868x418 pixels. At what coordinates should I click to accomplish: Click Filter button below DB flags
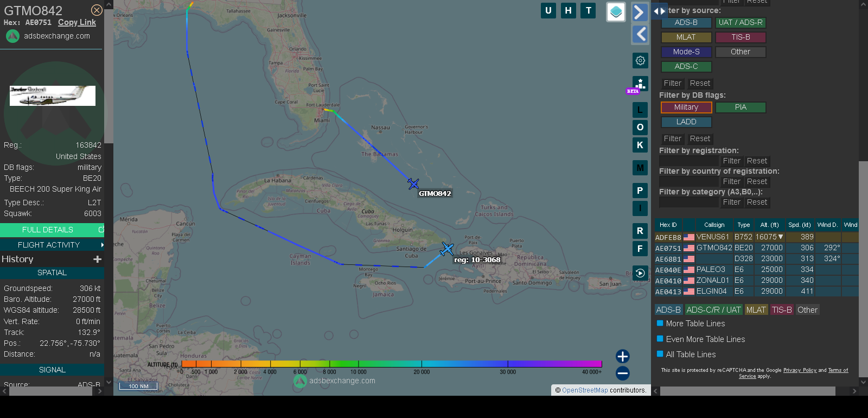(673, 138)
